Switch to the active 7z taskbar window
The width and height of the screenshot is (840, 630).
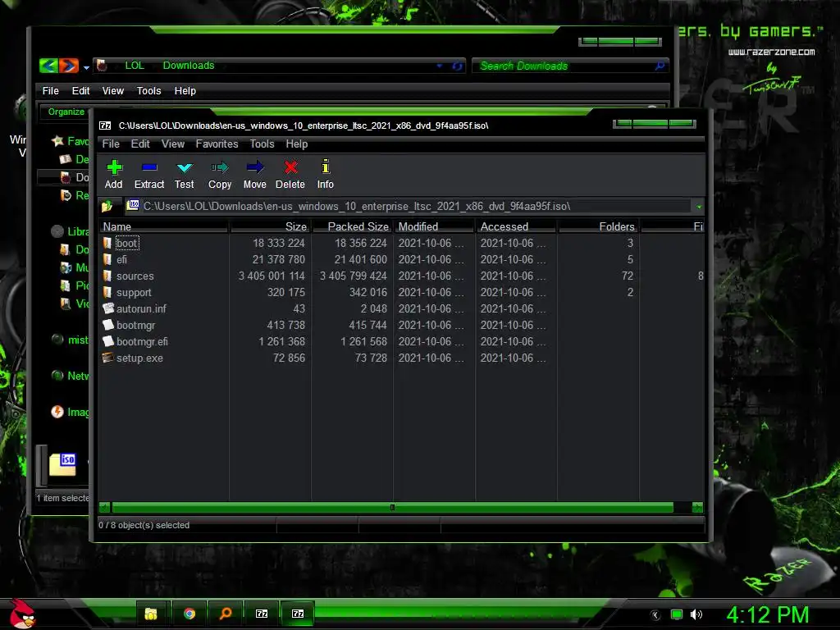(x=298, y=614)
